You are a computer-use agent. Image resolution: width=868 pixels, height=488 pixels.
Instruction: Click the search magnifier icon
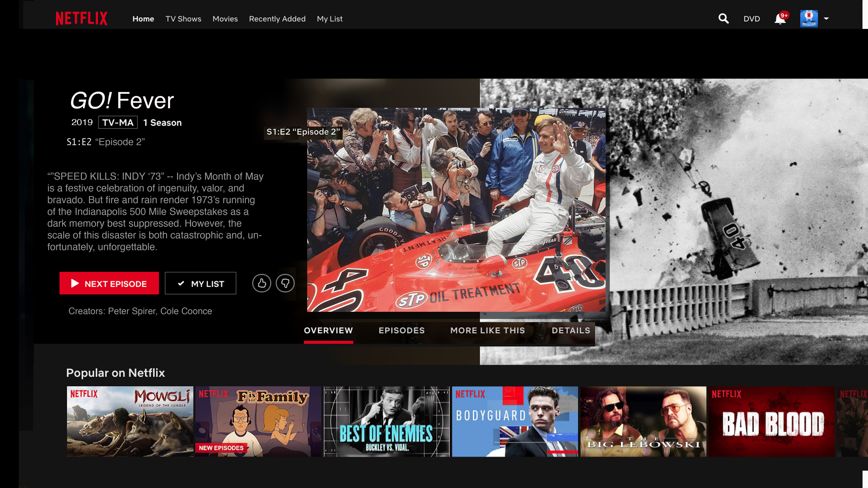[x=723, y=18]
